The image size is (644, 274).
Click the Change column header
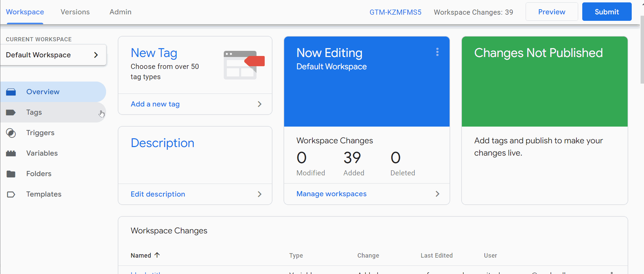pos(368,256)
